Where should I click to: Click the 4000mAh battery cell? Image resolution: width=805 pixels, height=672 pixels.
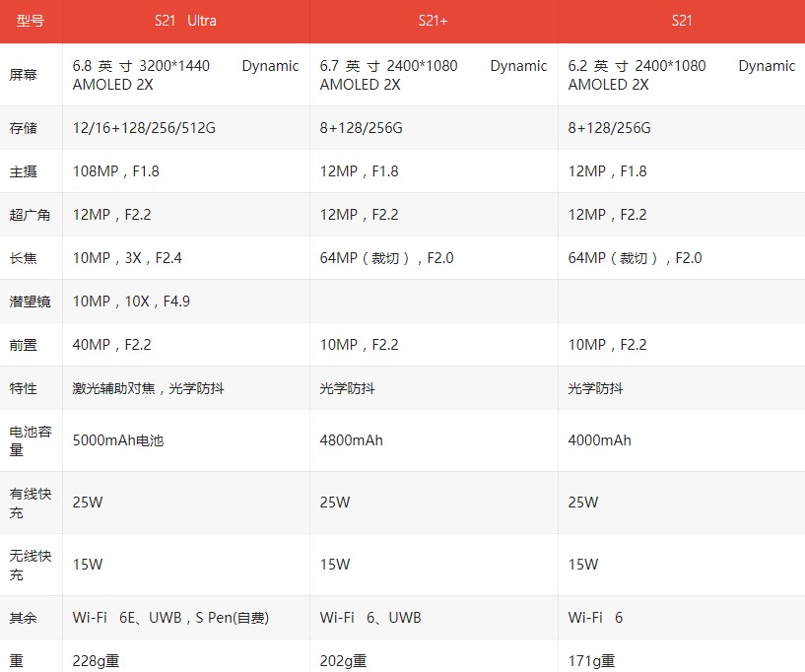coord(600,440)
